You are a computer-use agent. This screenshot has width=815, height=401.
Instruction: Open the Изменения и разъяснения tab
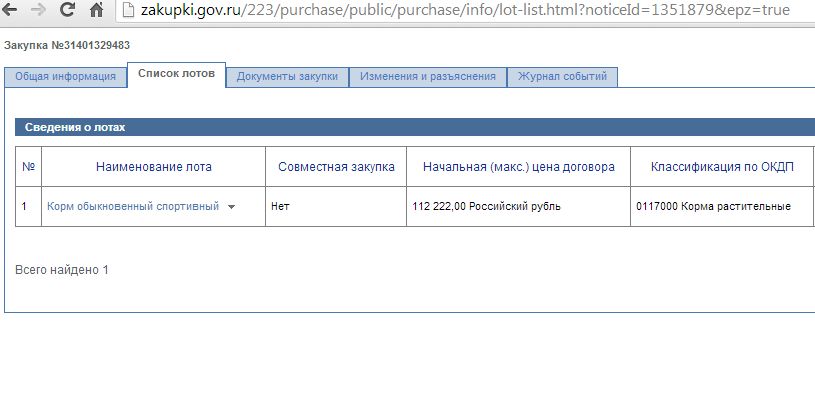427,77
